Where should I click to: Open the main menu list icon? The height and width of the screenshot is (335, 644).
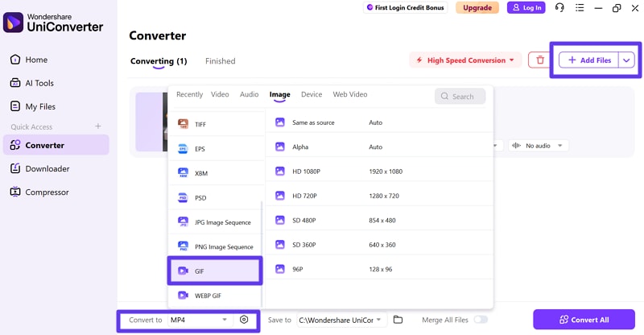click(x=580, y=7)
